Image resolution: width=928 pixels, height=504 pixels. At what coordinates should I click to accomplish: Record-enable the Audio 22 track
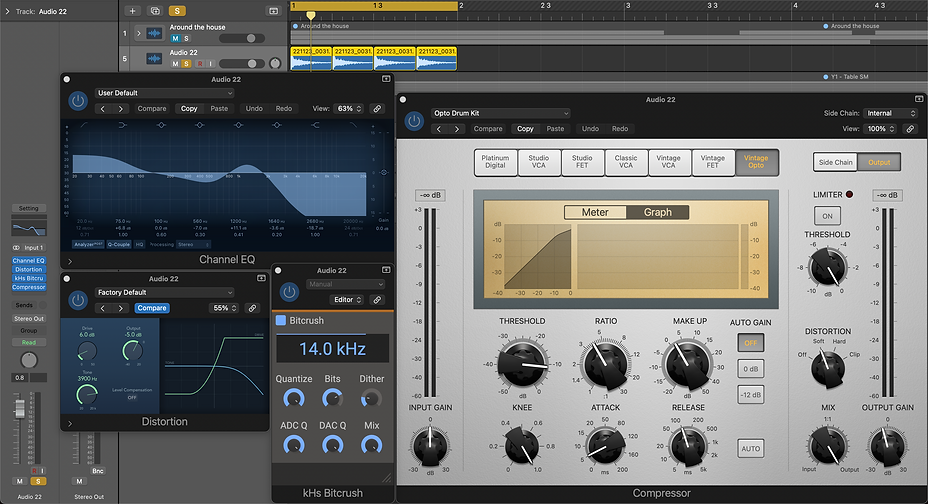tap(199, 64)
